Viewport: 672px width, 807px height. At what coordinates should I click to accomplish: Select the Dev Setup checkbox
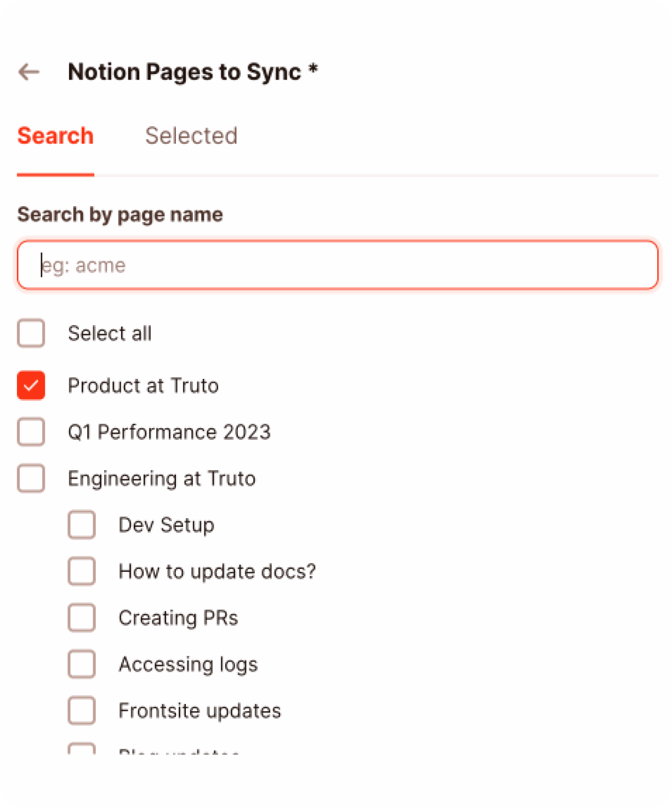(82, 525)
